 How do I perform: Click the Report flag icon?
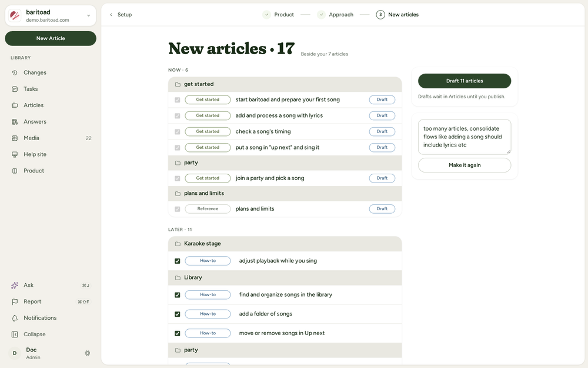click(x=15, y=301)
